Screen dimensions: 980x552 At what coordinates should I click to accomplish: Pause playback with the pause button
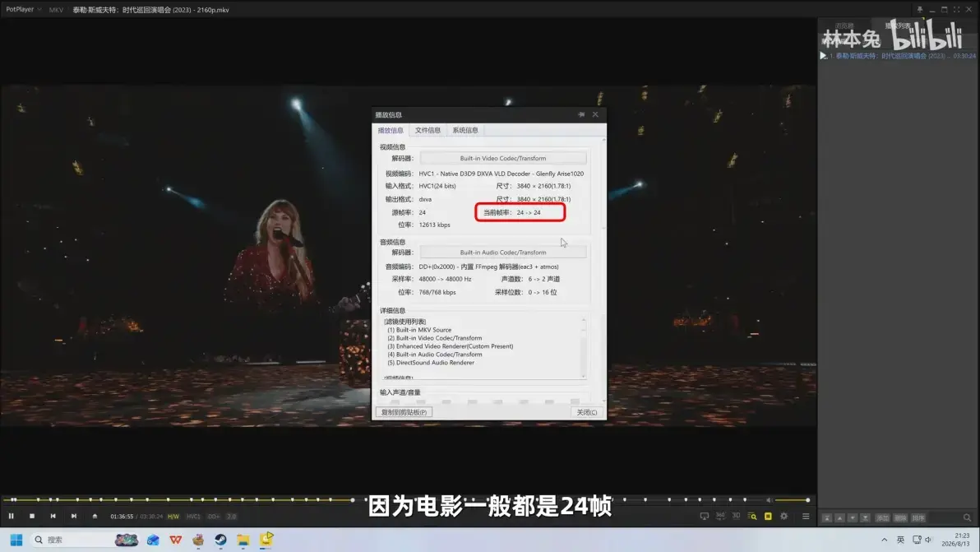12,517
